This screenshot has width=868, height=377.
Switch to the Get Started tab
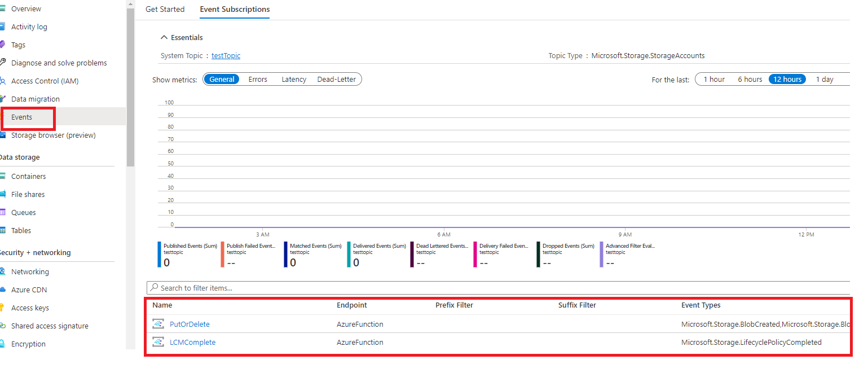tap(165, 9)
